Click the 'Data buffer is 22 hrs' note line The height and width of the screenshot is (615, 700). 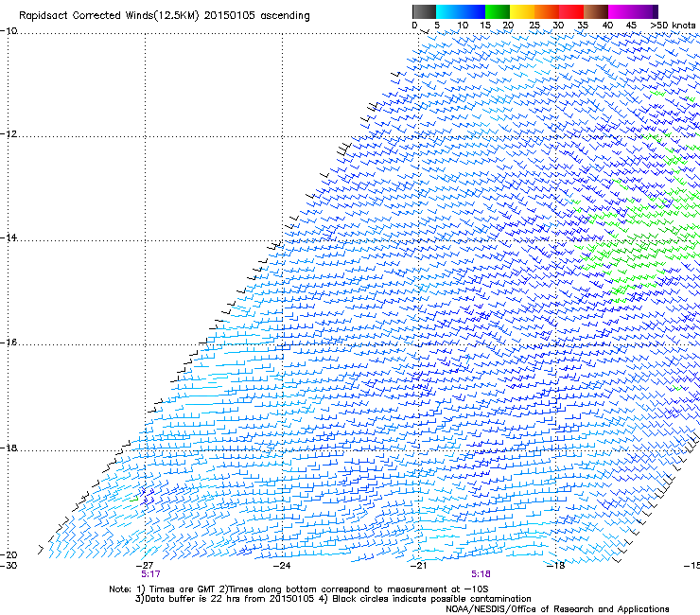click(x=333, y=599)
